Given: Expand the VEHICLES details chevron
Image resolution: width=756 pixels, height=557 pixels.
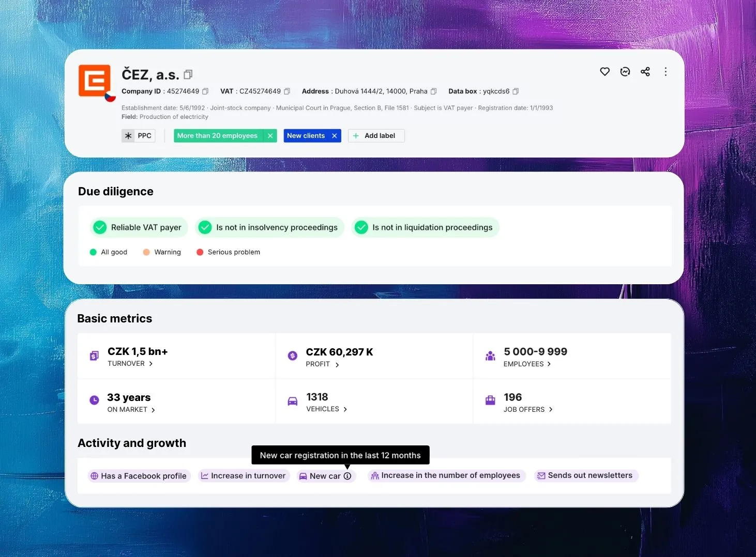Looking at the screenshot, I should click(345, 409).
